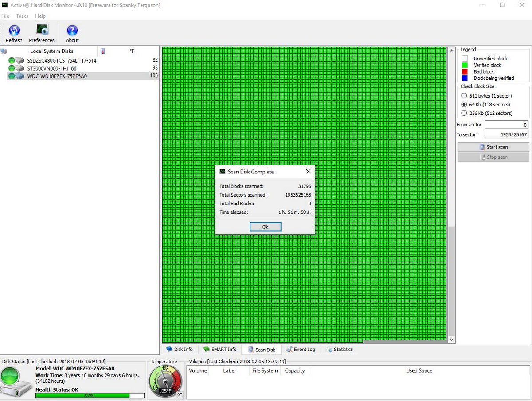This screenshot has width=532, height=401.
Task: Open Preferences from the toolbar
Action: (42, 31)
